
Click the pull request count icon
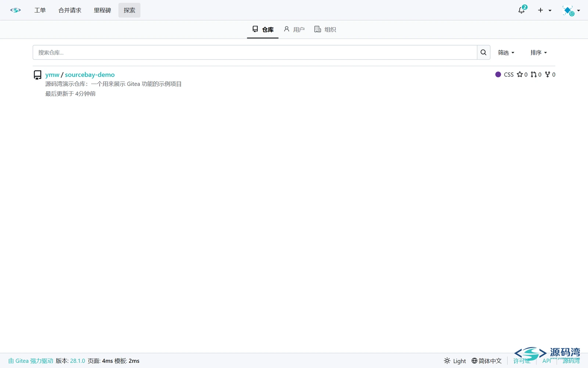pos(534,74)
